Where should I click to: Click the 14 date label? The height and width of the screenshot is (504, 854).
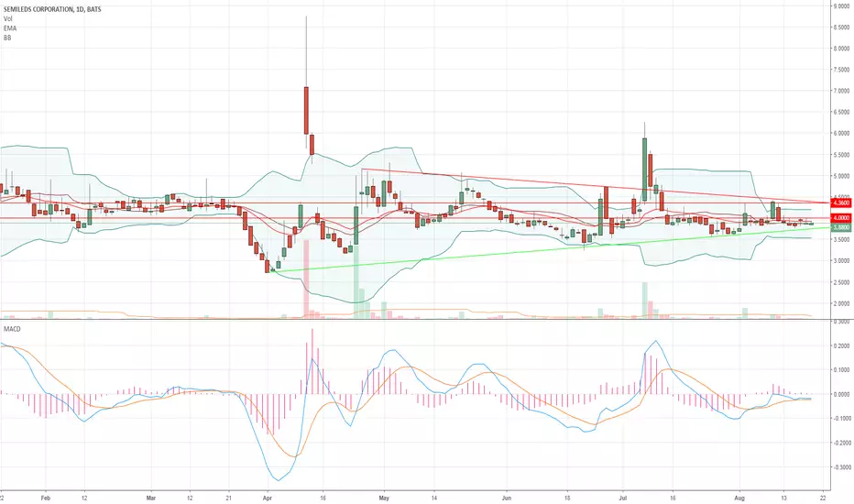(x=434, y=498)
